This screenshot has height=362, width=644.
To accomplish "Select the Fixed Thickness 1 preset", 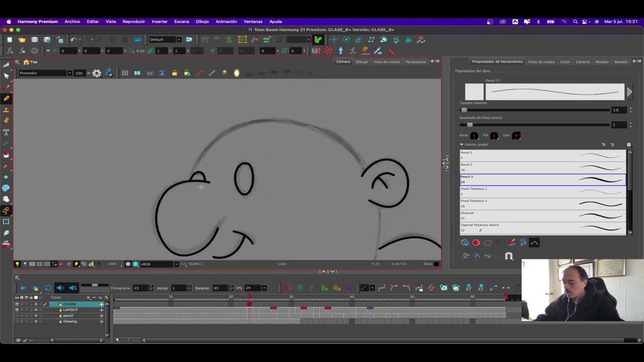I will [543, 191].
